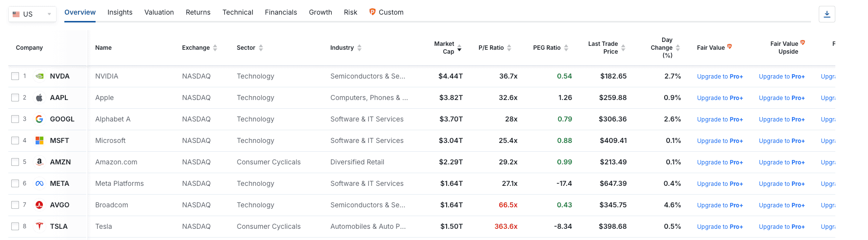Click the Google logo next to GOOGL
This screenshot has width=868, height=240.
pos(39,119)
